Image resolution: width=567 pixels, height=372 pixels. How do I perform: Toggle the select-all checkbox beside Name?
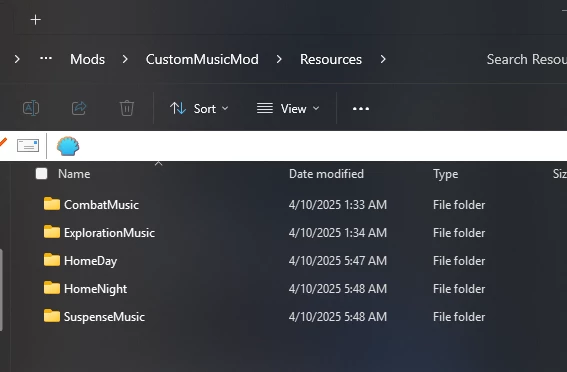coord(42,174)
